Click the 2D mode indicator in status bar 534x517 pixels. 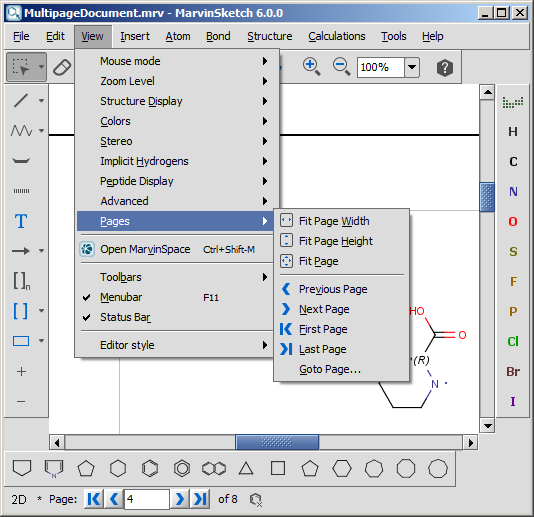[19, 500]
